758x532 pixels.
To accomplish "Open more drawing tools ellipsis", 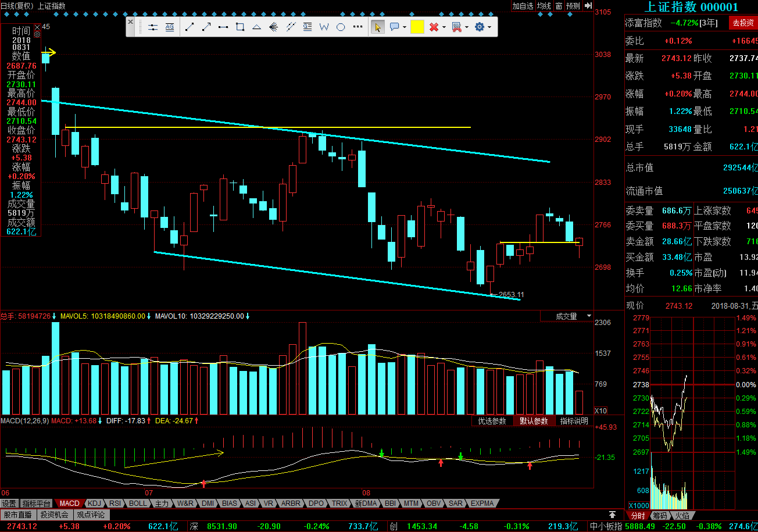I will click(358, 27).
